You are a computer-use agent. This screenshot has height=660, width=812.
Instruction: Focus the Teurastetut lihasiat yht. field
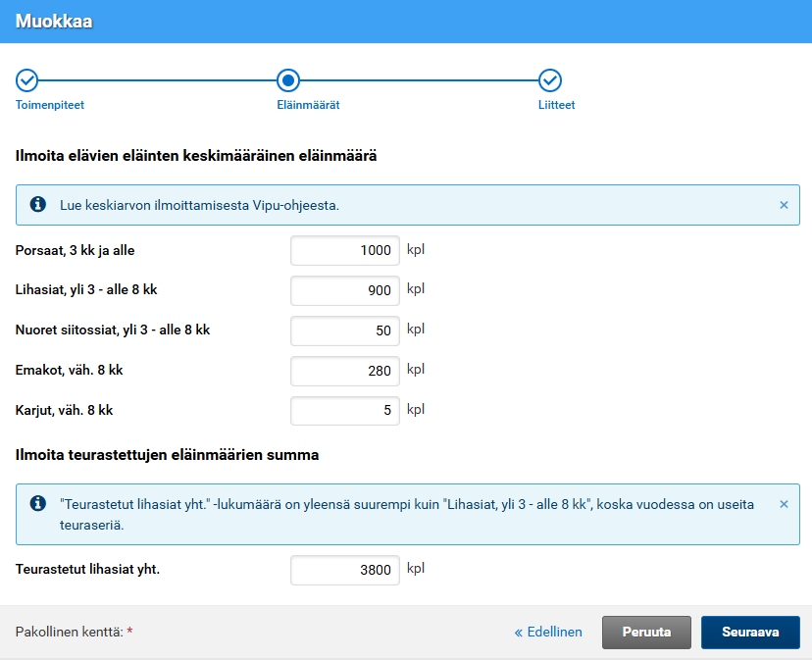coord(345,570)
